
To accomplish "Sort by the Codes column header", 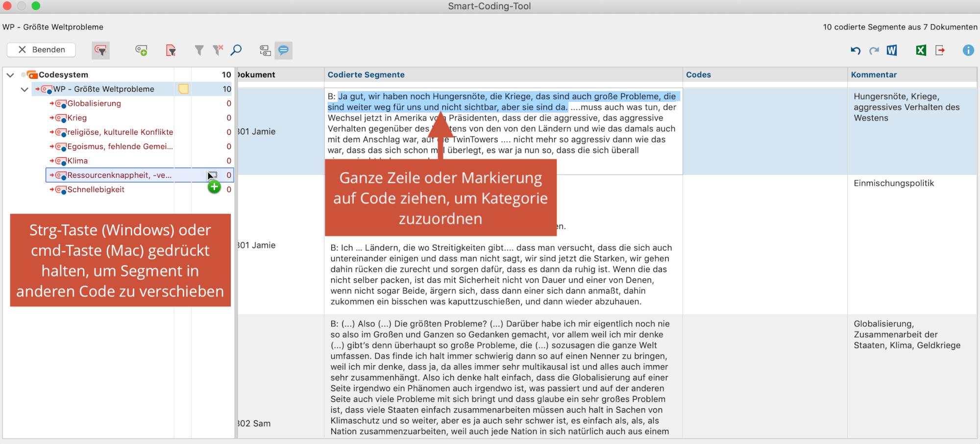I will pyautogui.click(x=765, y=74).
